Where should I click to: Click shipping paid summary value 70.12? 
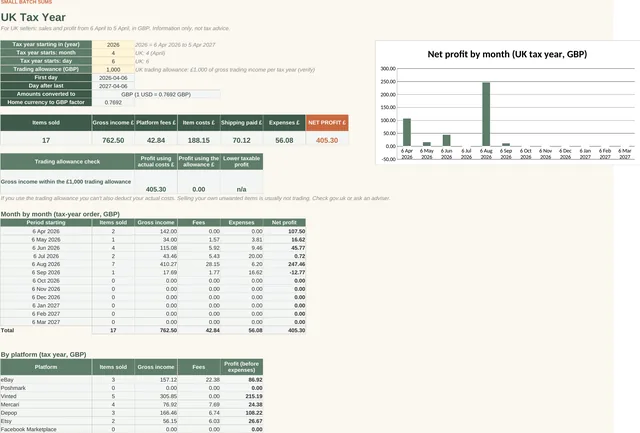(x=242, y=140)
